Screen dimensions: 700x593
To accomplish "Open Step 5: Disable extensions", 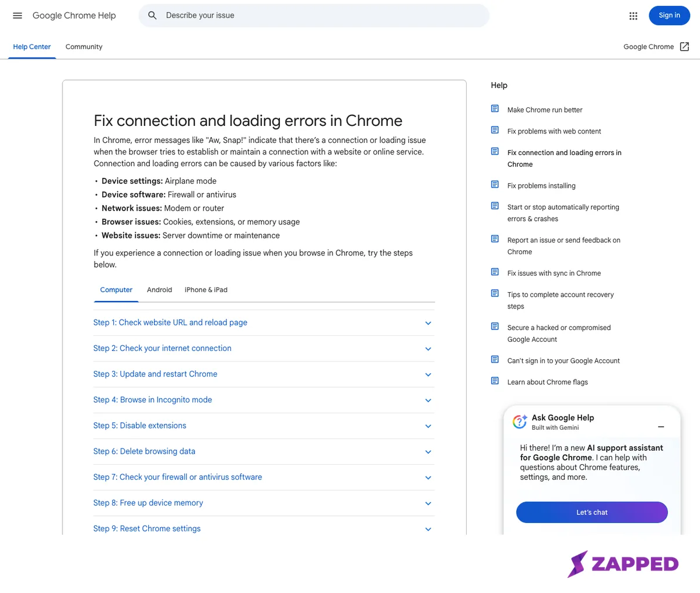I will [x=140, y=426].
